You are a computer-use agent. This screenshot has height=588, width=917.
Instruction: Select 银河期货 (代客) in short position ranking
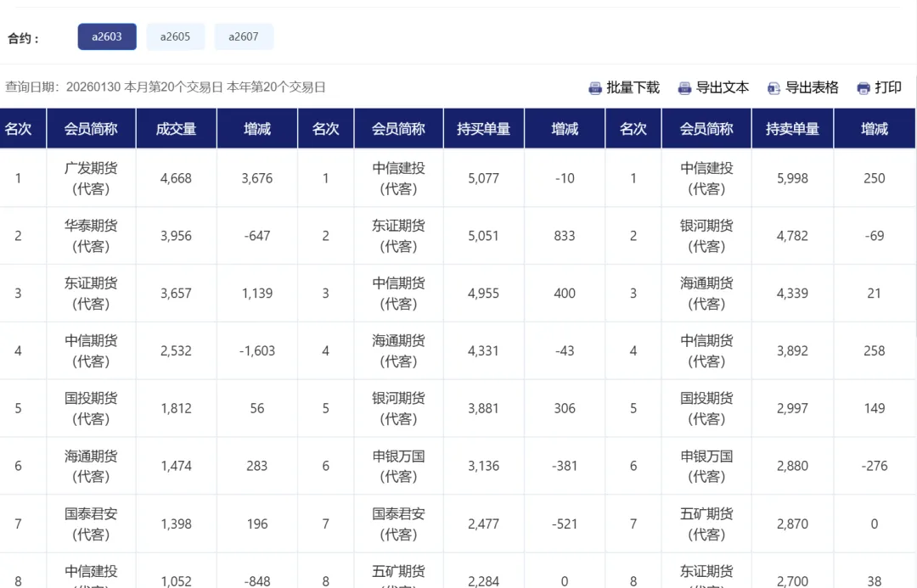tap(706, 236)
